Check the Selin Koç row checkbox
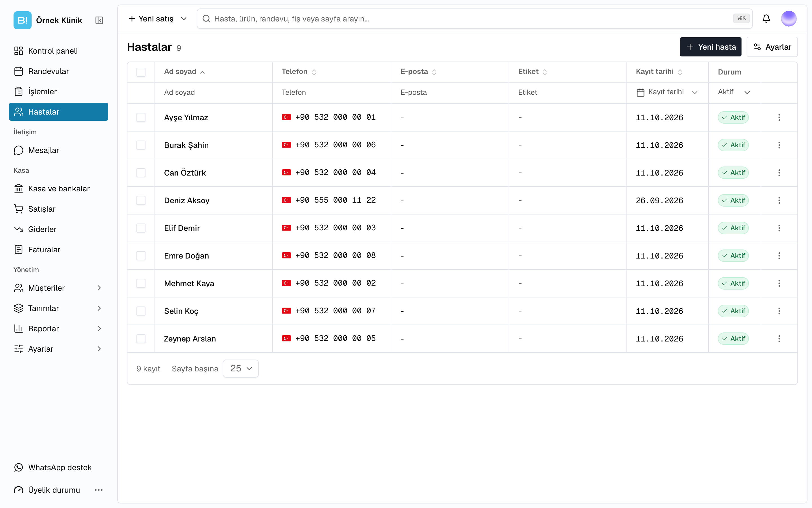812x508 pixels. [141, 311]
